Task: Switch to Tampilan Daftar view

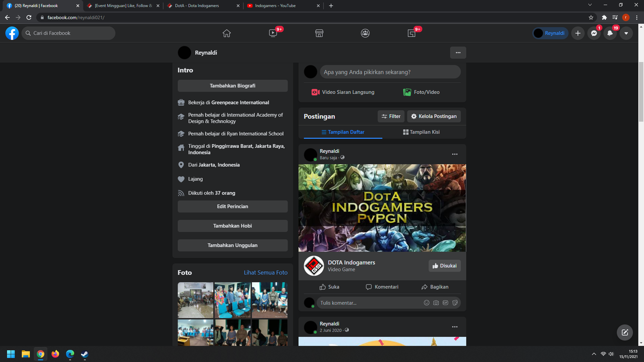Action: click(343, 132)
